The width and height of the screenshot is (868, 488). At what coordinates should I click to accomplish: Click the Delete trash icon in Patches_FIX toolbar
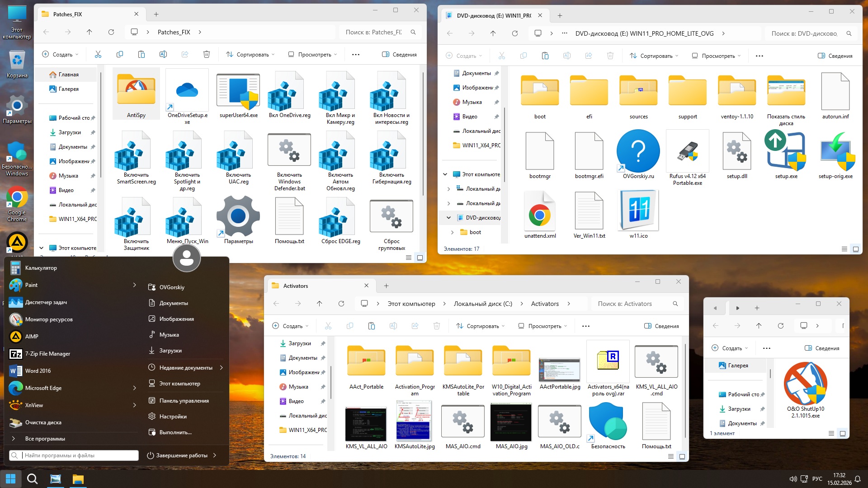click(x=206, y=54)
